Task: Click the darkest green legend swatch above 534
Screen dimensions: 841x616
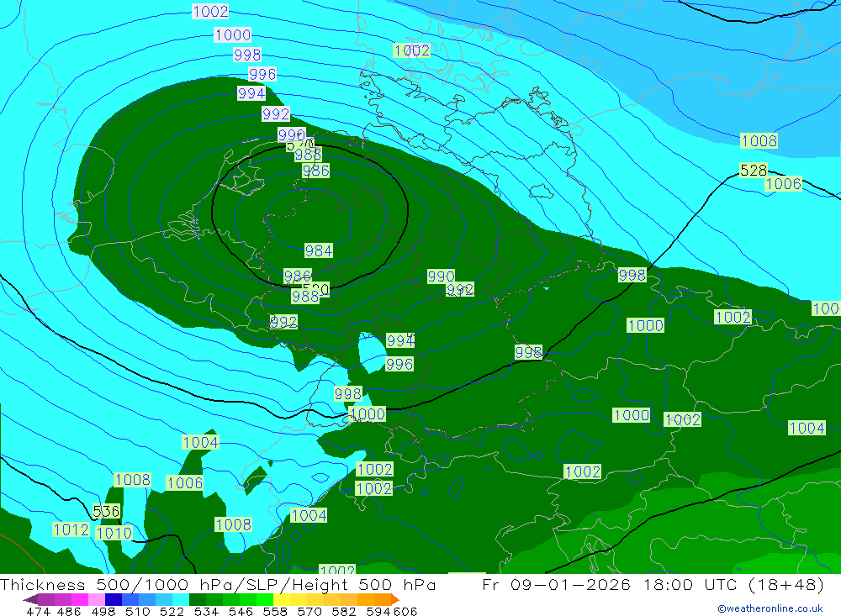Action: [198, 599]
